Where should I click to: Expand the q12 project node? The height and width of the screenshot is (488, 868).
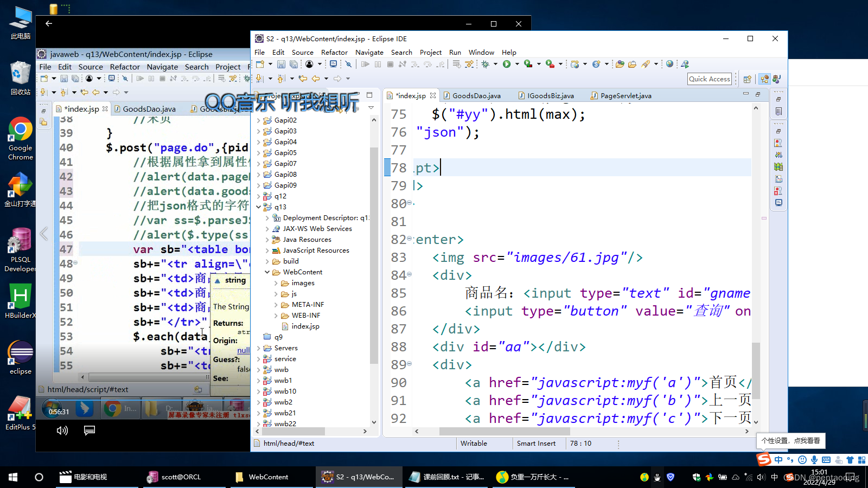[x=258, y=196]
